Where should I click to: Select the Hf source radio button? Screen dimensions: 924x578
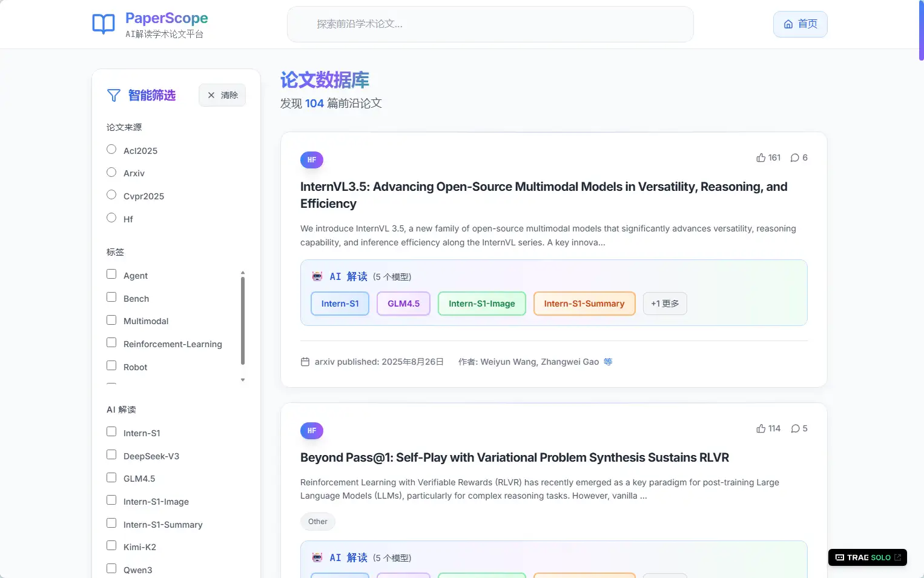pyautogui.click(x=111, y=218)
